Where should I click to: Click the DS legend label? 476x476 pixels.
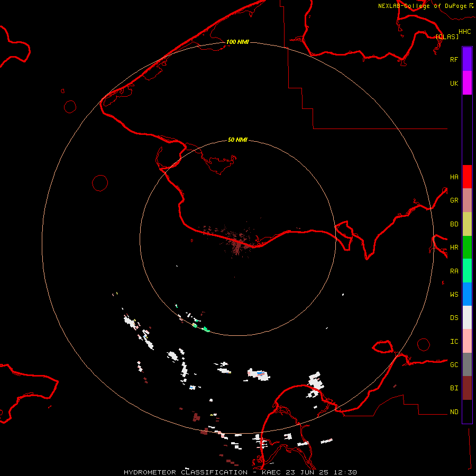point(454,318)
